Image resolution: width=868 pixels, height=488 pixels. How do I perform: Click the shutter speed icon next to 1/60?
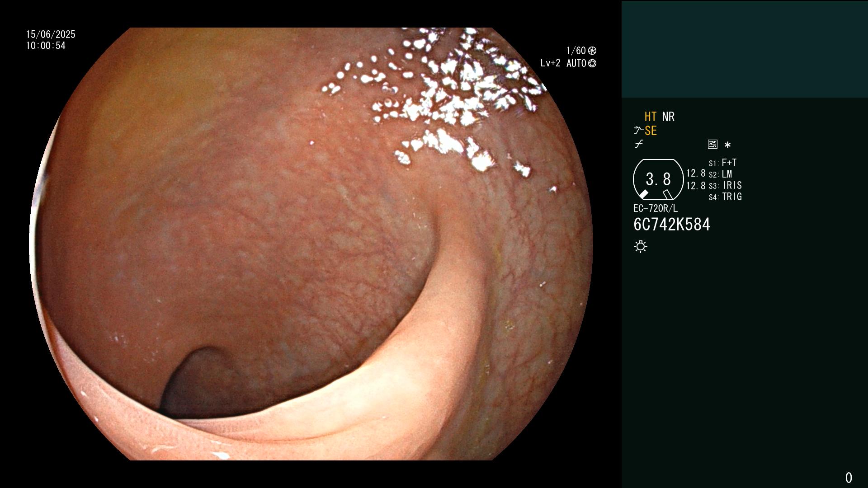pyautogui.click(x=592, y=51)
